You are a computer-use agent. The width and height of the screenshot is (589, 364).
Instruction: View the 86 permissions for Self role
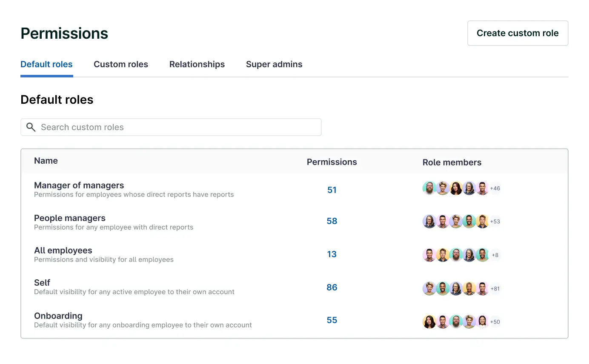tap(332, 287)
